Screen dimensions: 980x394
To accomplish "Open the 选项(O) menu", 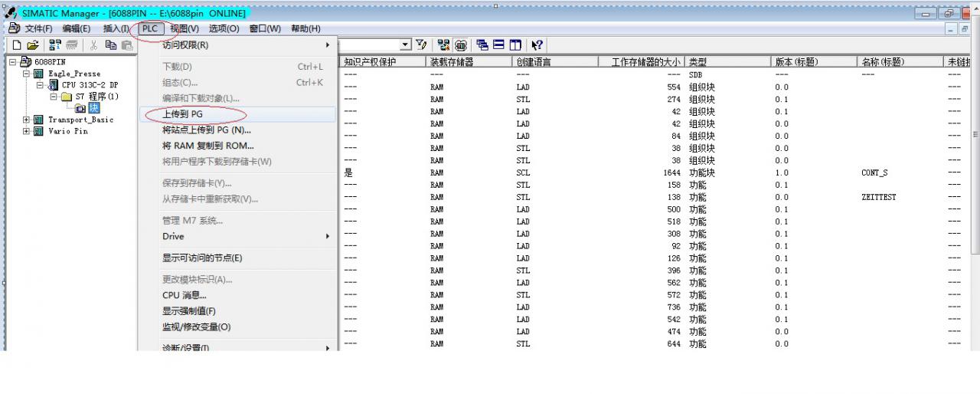I will pos(224,28).
